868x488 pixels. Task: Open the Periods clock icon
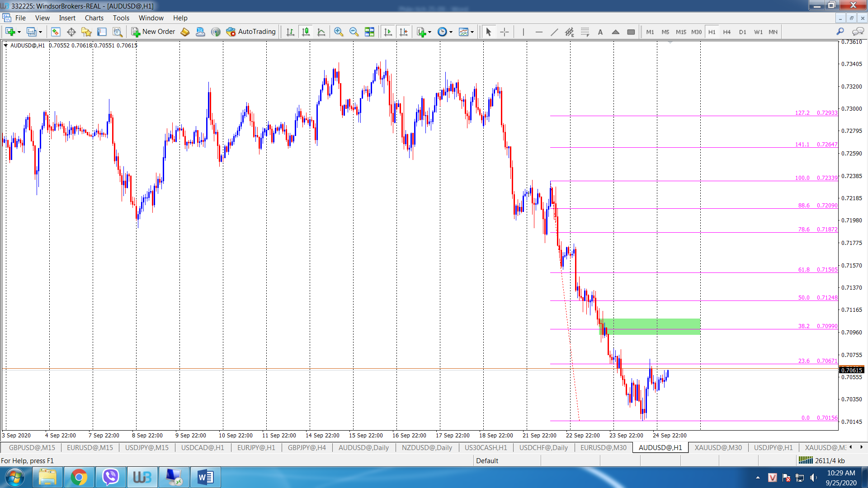coord(442,32)
